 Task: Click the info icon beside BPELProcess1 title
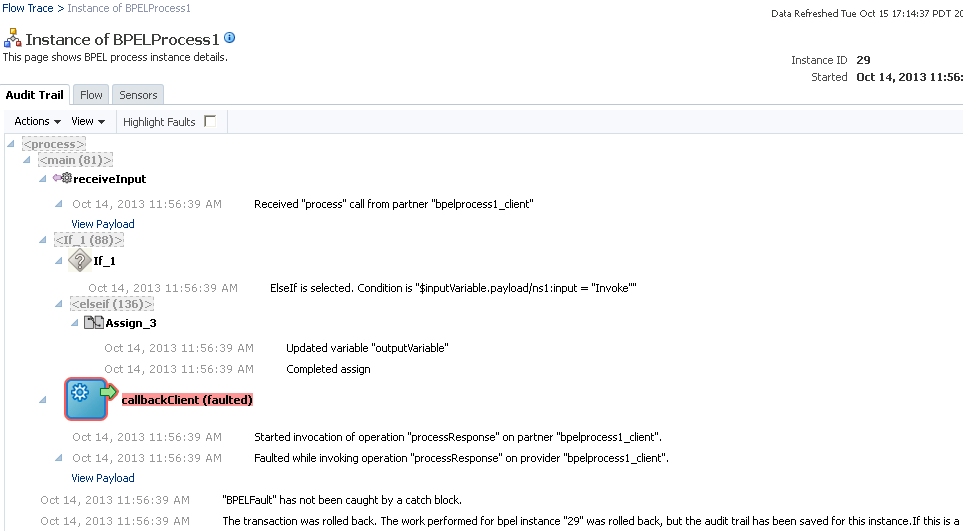point(230,37)
